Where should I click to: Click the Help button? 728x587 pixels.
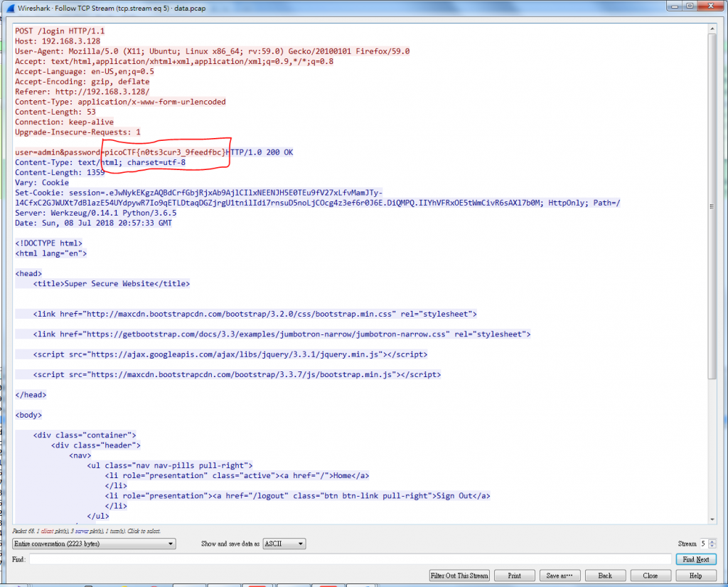point(695,576)
